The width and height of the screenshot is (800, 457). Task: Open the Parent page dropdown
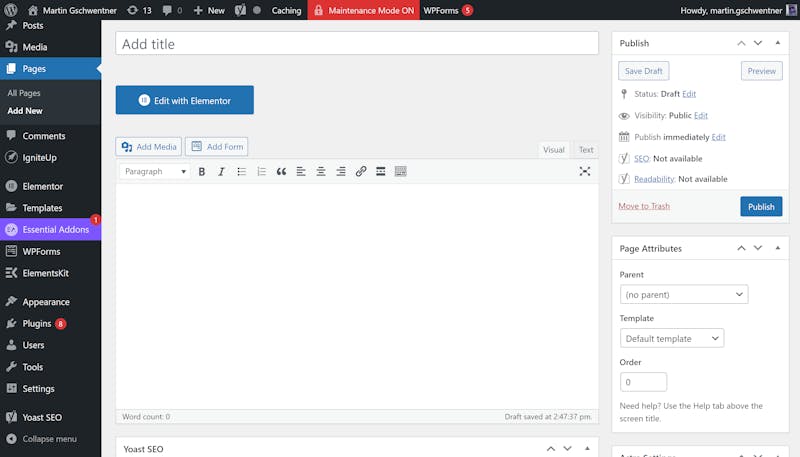(684, 294)
